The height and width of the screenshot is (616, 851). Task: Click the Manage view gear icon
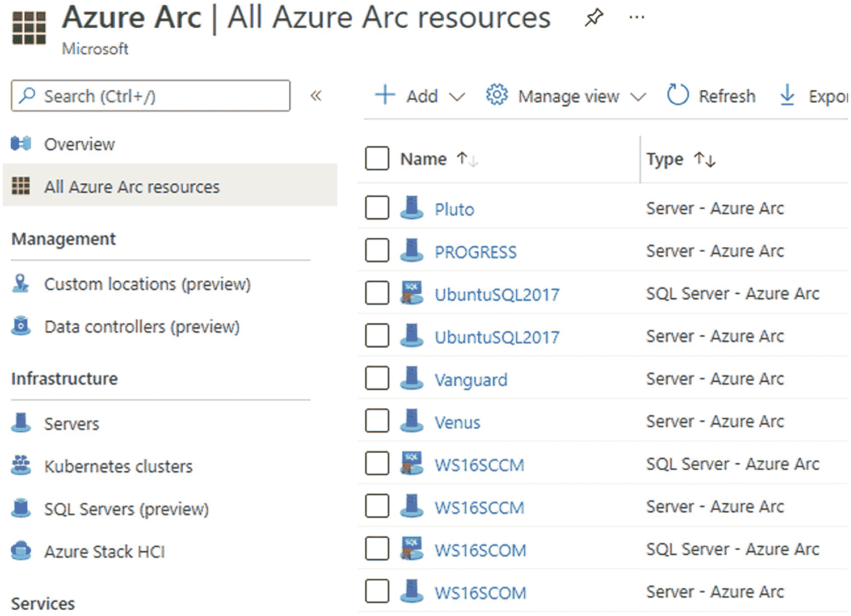[497, 95]
